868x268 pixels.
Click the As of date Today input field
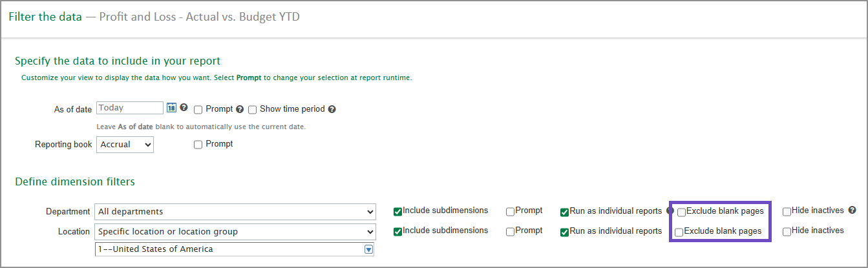[x=130, y=108]
